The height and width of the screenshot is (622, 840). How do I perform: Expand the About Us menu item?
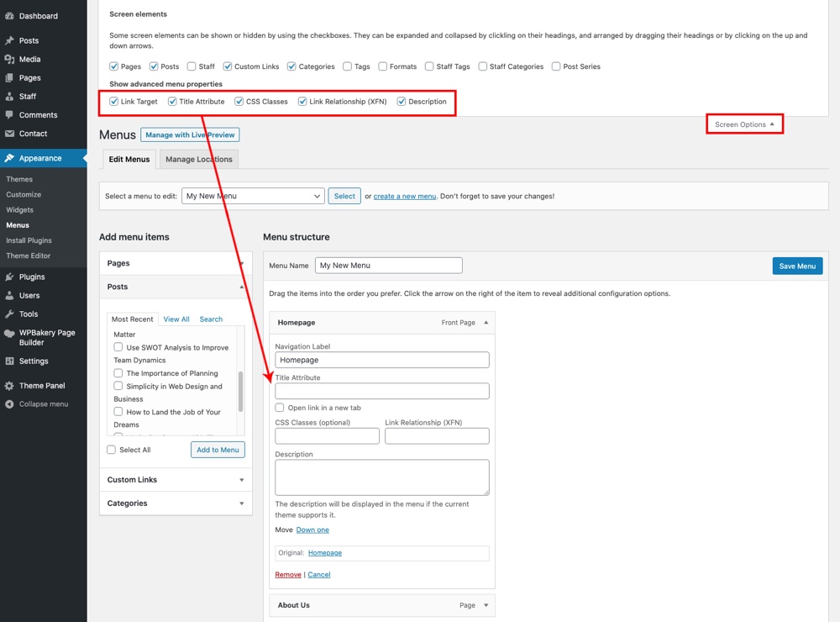pos(486,604)
